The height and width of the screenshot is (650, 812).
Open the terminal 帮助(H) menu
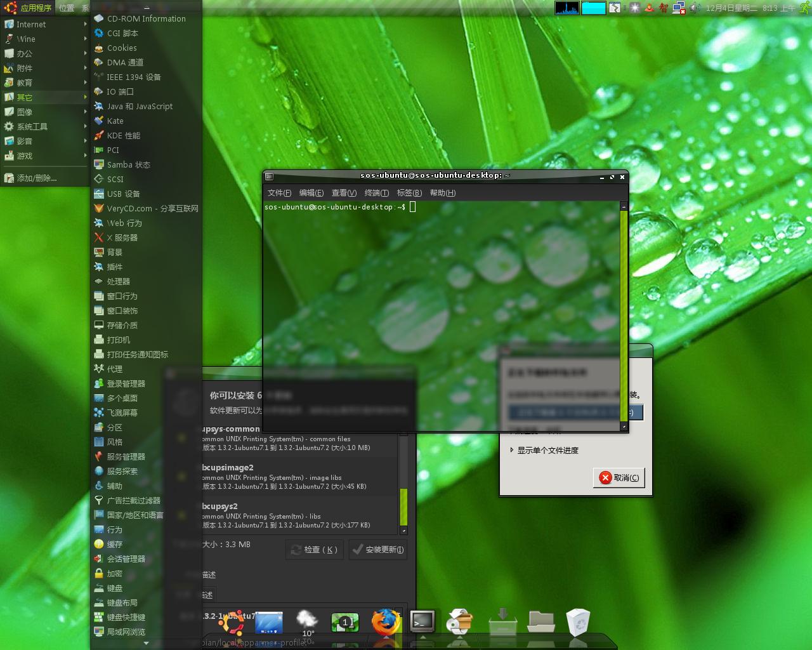(x=443, y=193)
